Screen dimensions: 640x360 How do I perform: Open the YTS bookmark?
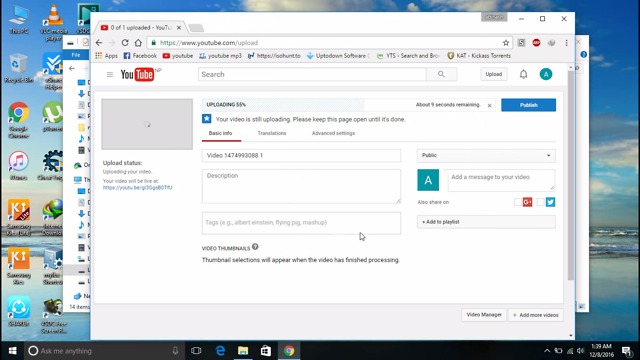(x=408, y=56)
